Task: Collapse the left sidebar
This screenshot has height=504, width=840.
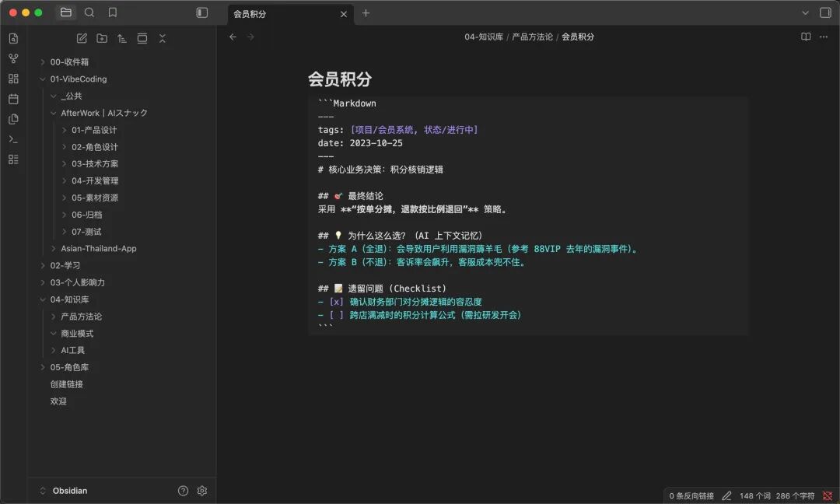Action: point(202,12)
